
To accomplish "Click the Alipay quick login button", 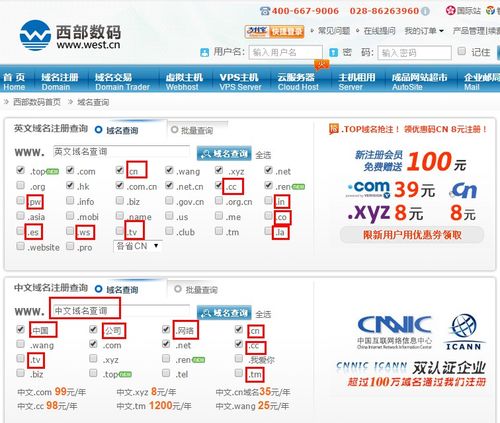I will (x=274, y=32).
